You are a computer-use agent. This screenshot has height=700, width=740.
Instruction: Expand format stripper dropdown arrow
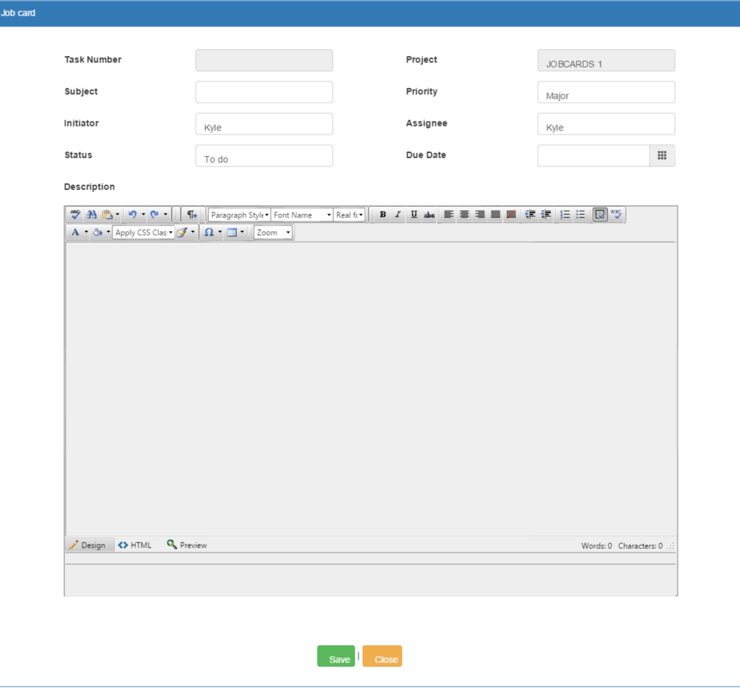coord(193,232)
